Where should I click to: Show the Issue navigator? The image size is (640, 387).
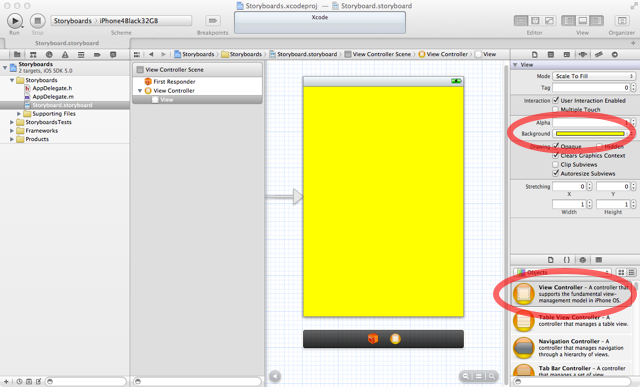(65, 54)
